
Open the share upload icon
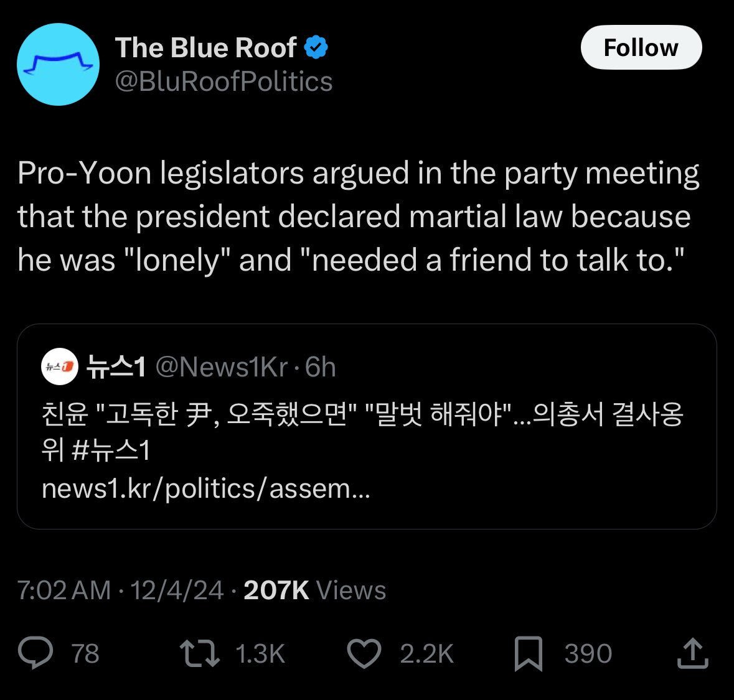tap(692, 653)
